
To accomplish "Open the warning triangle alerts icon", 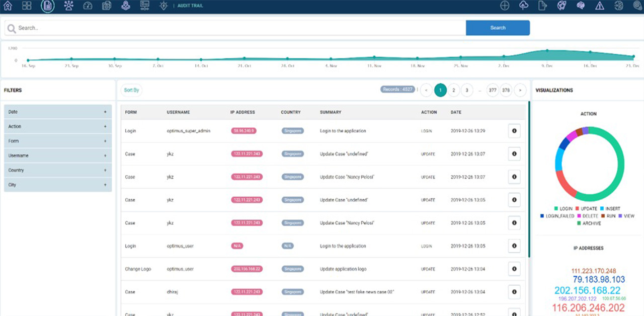I will 600,6.
